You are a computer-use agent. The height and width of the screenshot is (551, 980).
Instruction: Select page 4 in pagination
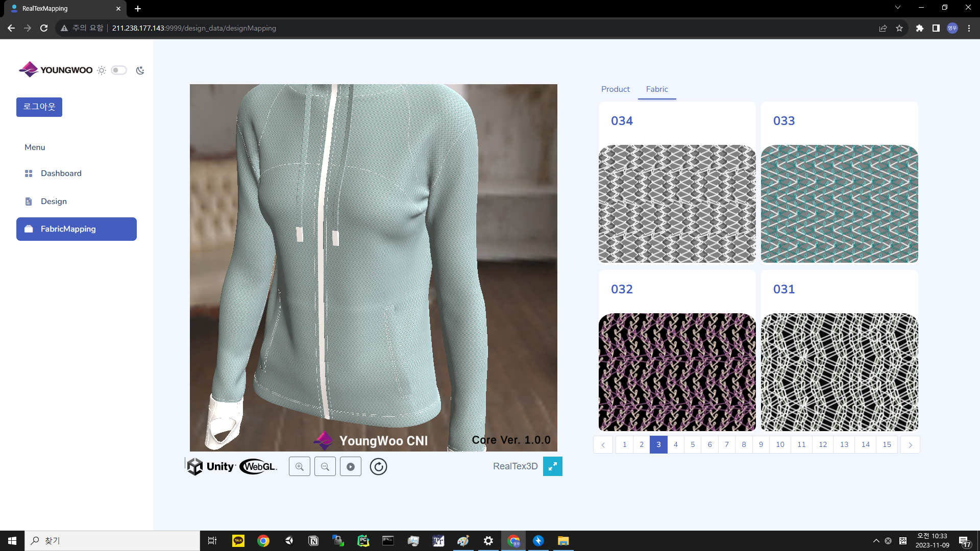tap(675, 445)
